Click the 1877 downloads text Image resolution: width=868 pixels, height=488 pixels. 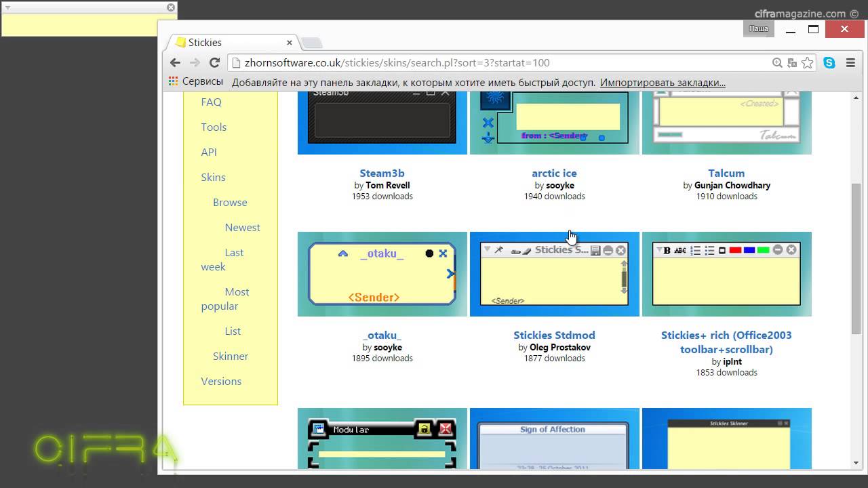point(555,358)
